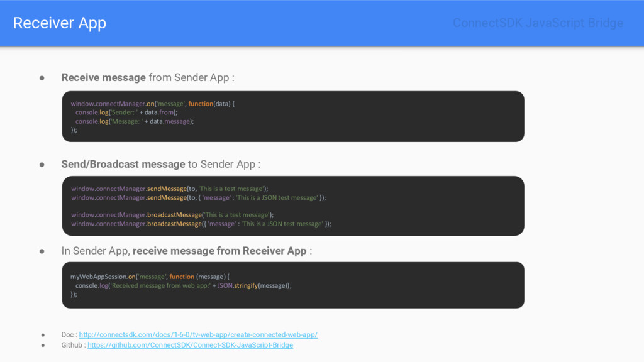Click 'Received message from web app' console.log line

[184, 286]
